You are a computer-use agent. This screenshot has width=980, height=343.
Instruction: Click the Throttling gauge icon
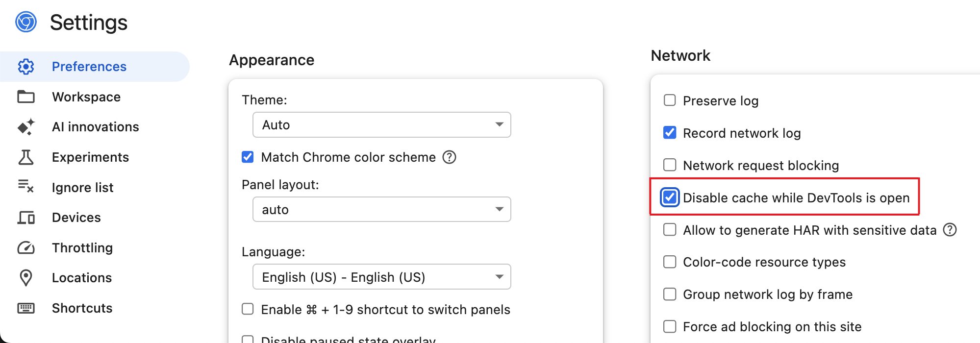pyautogui.click(x=26, y=248)
